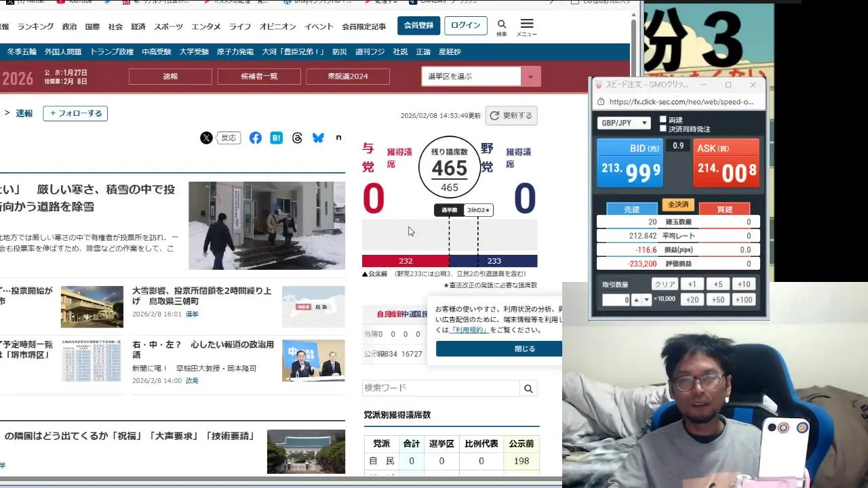Add quantity with the +100 button
This screenshot has width=868, height=488.
[744, 300]
